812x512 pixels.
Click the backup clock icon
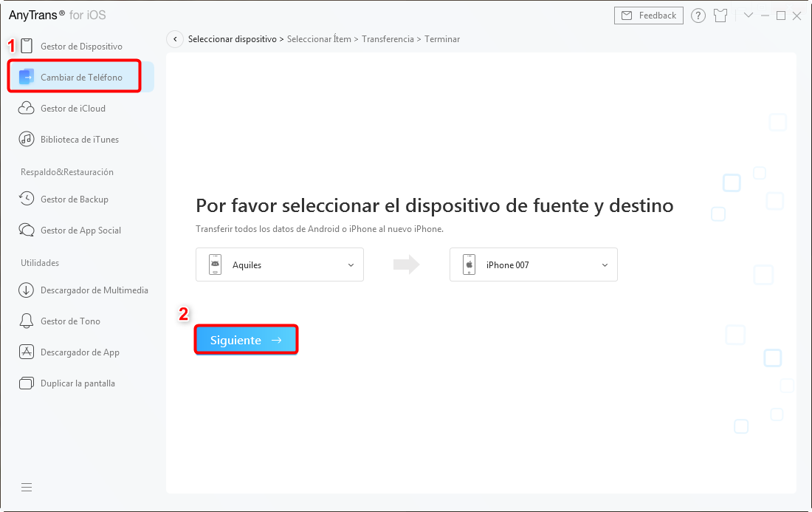coord(27,199)
